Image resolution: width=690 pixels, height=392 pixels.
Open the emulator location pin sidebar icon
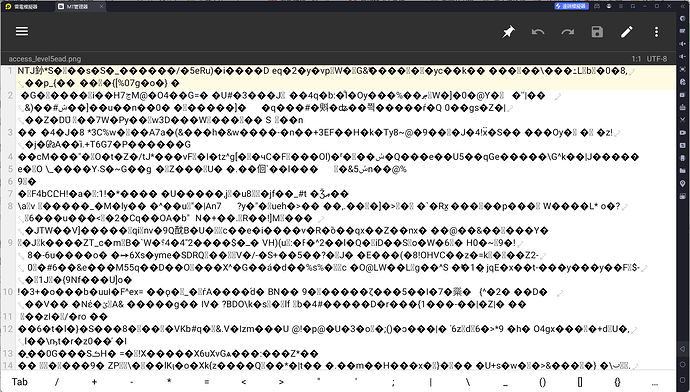point(683,183)
